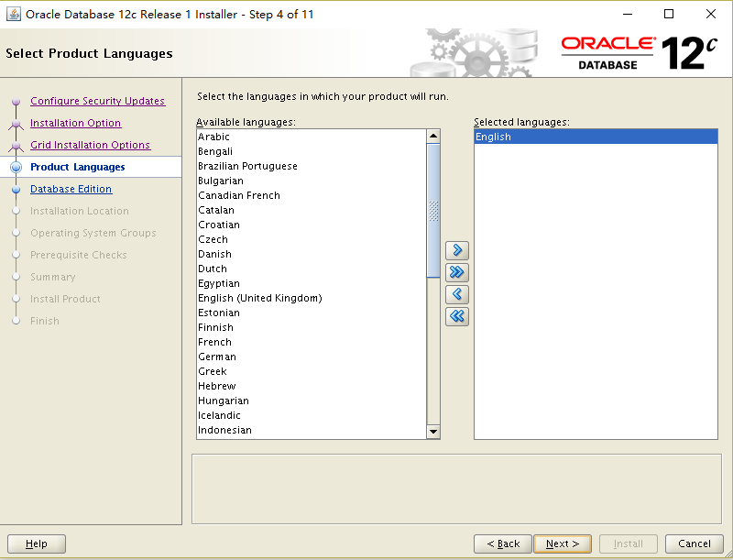
Task: Select French language entry
Action: 312,342
